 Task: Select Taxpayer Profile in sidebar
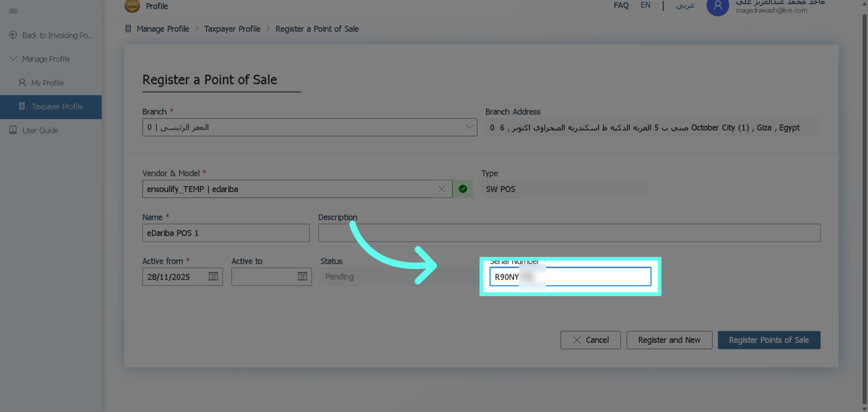tap(57, 106)
